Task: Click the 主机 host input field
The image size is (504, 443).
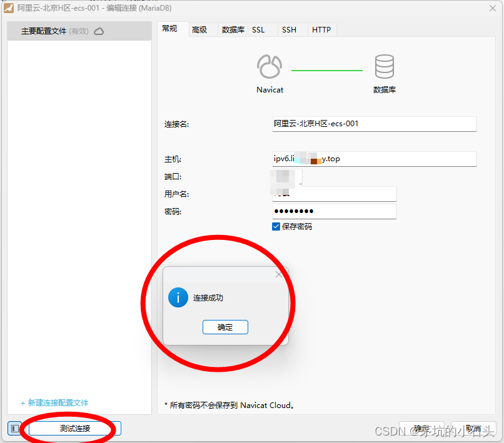Action: click(x=374, y=159)
